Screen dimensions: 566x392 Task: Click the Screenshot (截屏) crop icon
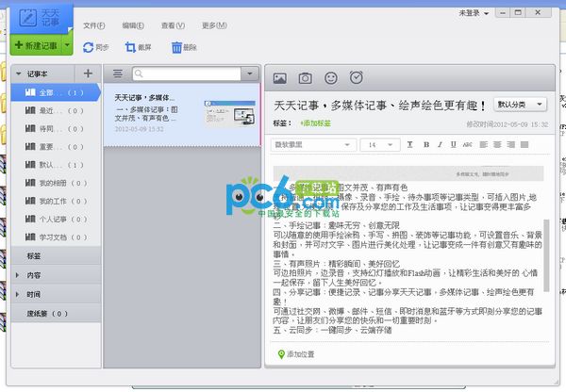130,46
